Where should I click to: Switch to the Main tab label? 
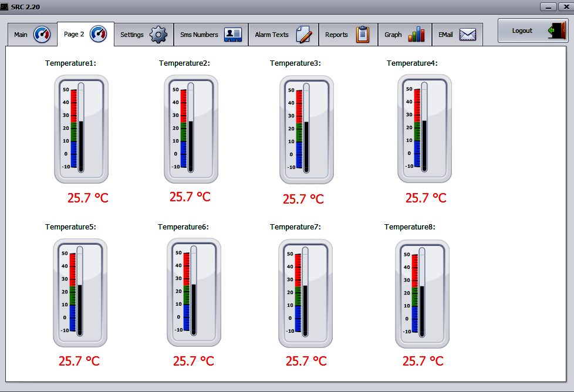click(x=21, y=35)
